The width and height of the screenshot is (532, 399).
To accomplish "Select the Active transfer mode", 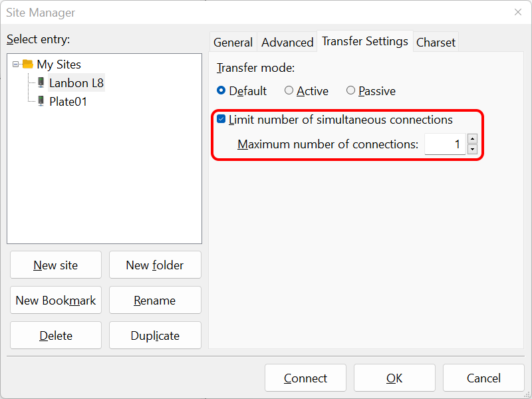I will [x=289, y=90].
